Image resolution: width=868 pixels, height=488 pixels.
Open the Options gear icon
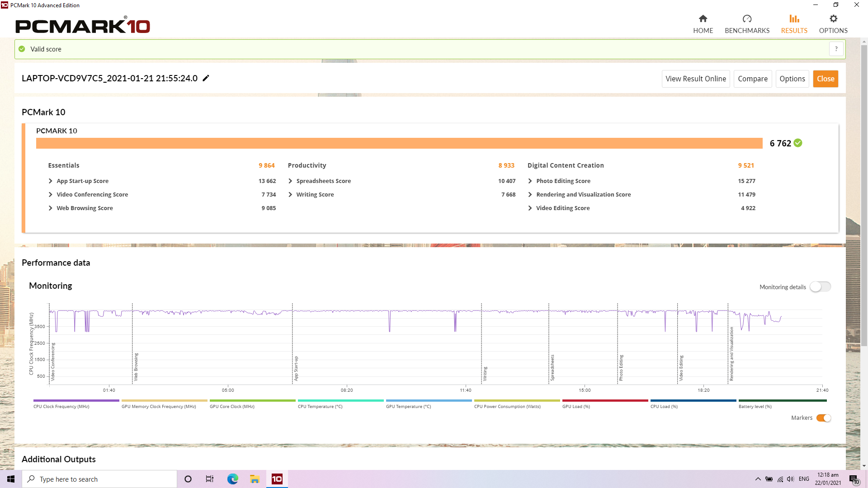[x=833, y=19]
